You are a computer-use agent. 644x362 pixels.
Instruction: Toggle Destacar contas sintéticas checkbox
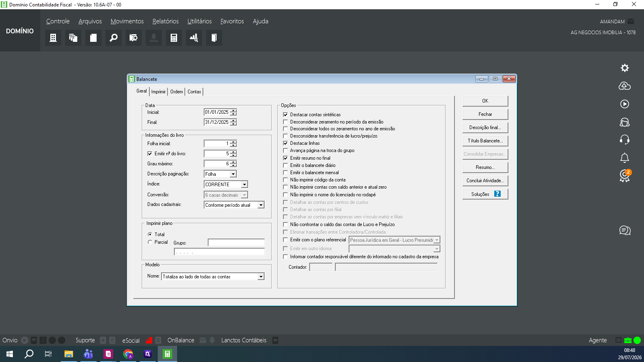tap(286, 115)
